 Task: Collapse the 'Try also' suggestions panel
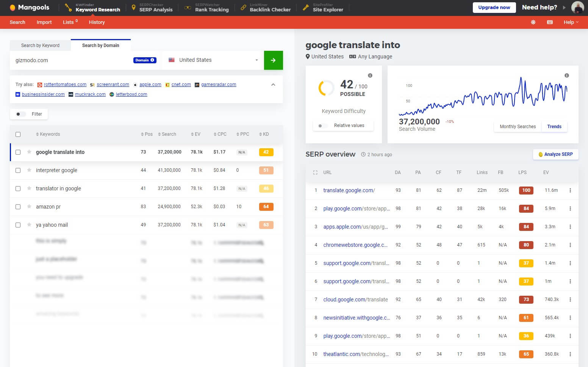point(273,85)
